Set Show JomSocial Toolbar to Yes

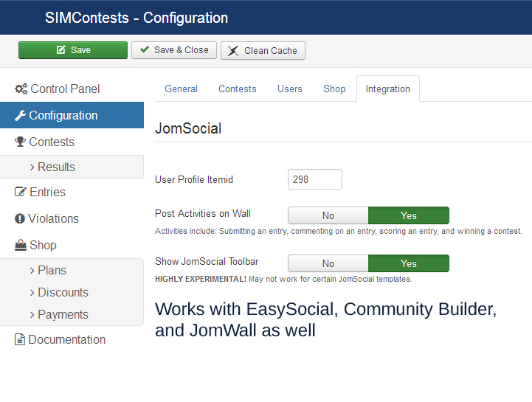coord(409,263)
